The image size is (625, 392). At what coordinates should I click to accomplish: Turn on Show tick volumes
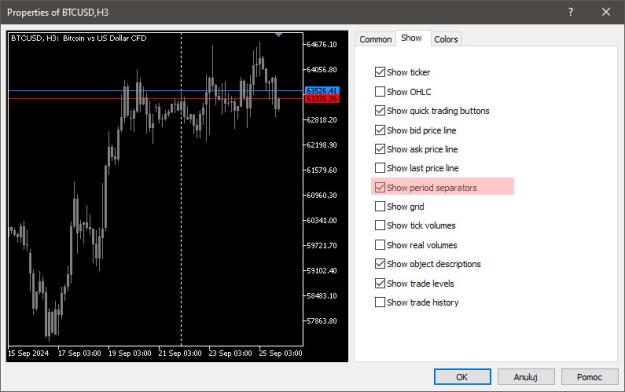380,225
